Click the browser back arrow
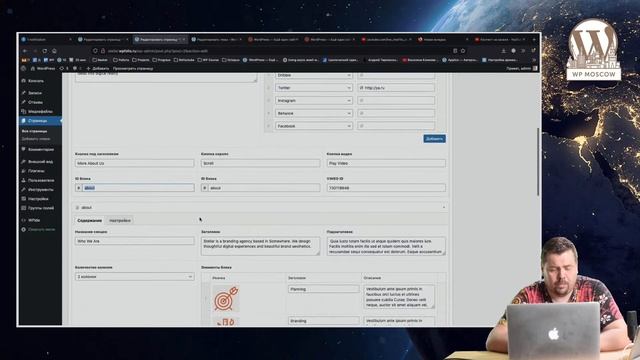 (x=25, y=51)
